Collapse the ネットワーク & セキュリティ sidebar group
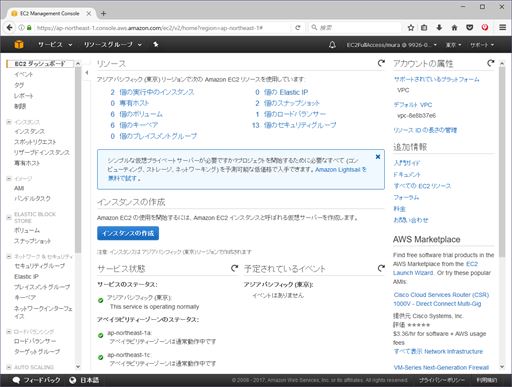The image size is (512, 387). 9,256
